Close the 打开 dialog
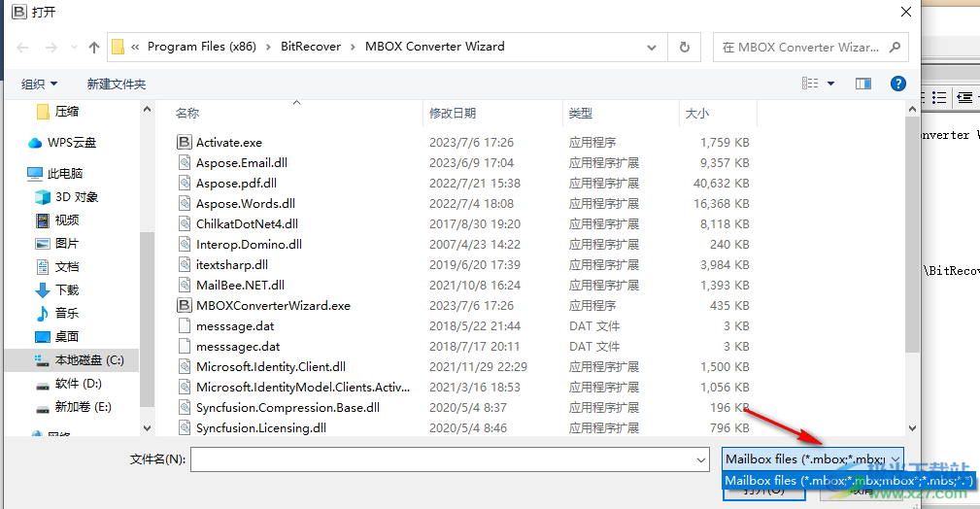 [905, 12]
